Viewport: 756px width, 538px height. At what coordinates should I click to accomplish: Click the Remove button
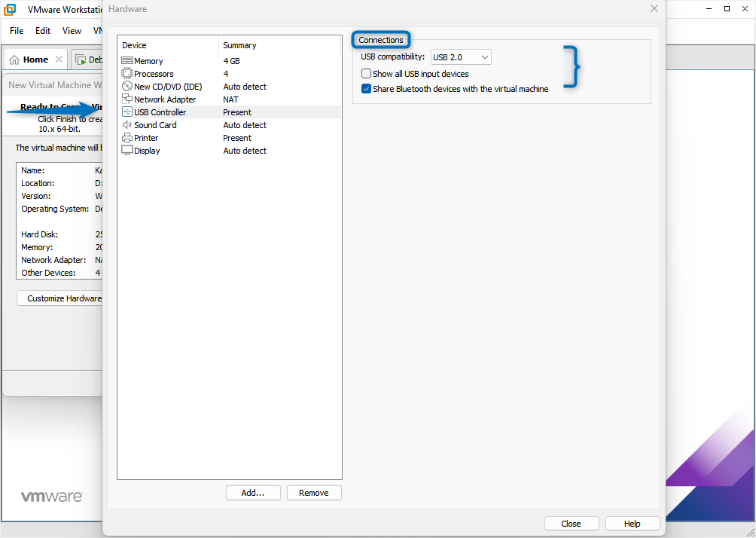(314, 492)
